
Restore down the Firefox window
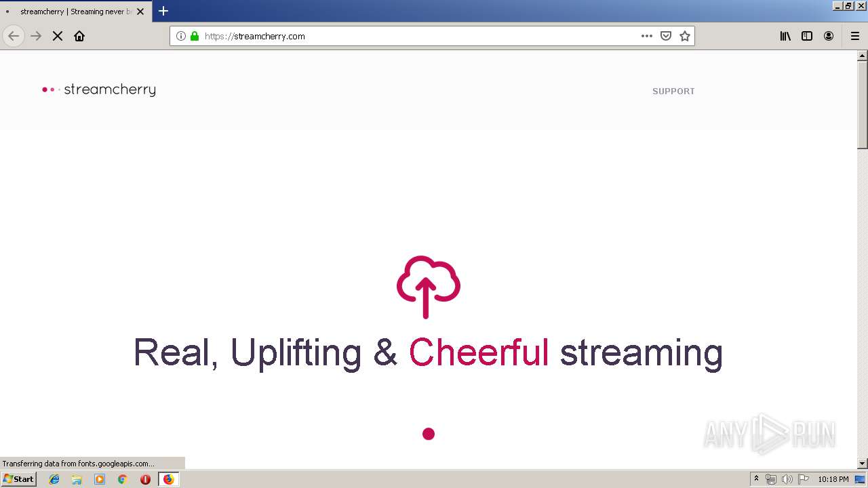849,5
